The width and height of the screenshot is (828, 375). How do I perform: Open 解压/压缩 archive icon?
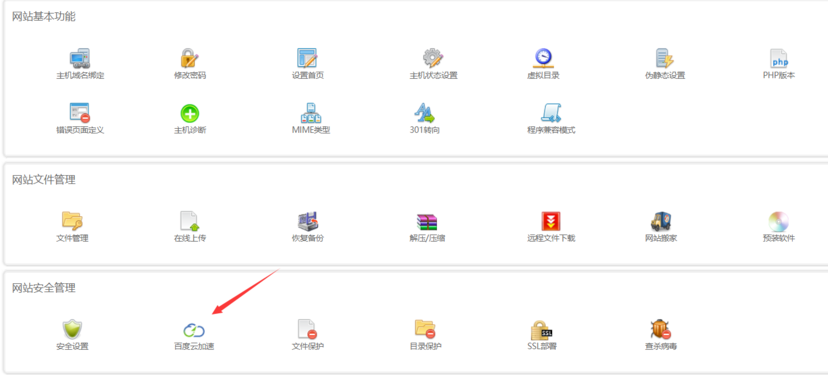(427, 222)
